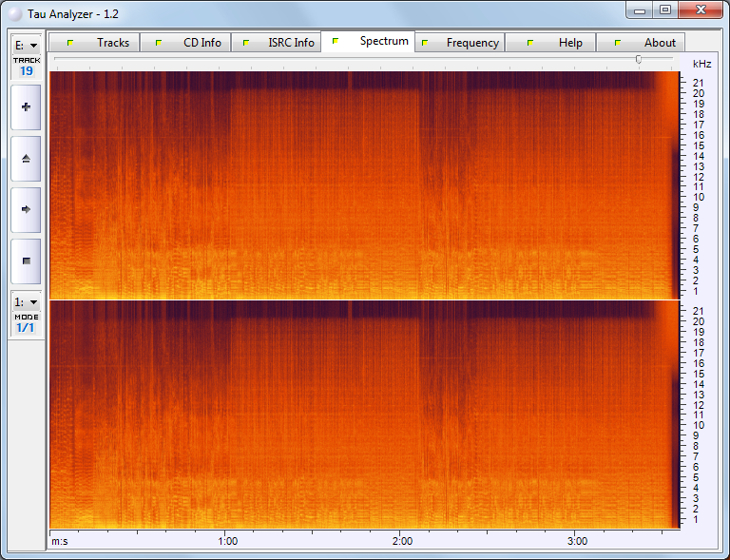
Task: Select the Spectrum tab
Action: click(369, 42)
